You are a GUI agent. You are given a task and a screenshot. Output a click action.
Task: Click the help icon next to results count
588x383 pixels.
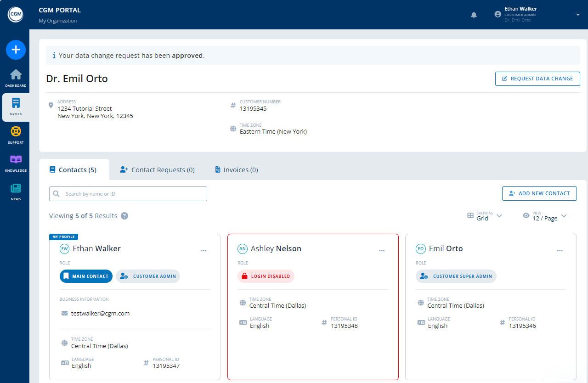pyautogui.click(x=124, y=215)
